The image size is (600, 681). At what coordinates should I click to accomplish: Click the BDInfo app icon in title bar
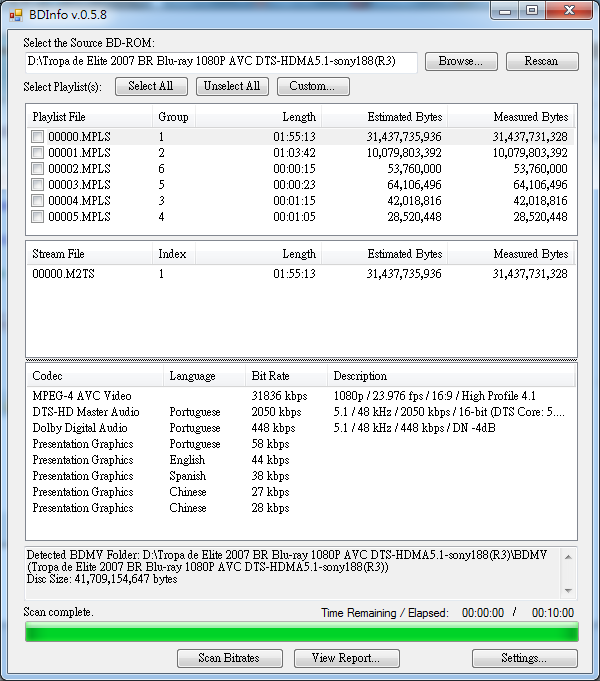click(x=15, y=11)
